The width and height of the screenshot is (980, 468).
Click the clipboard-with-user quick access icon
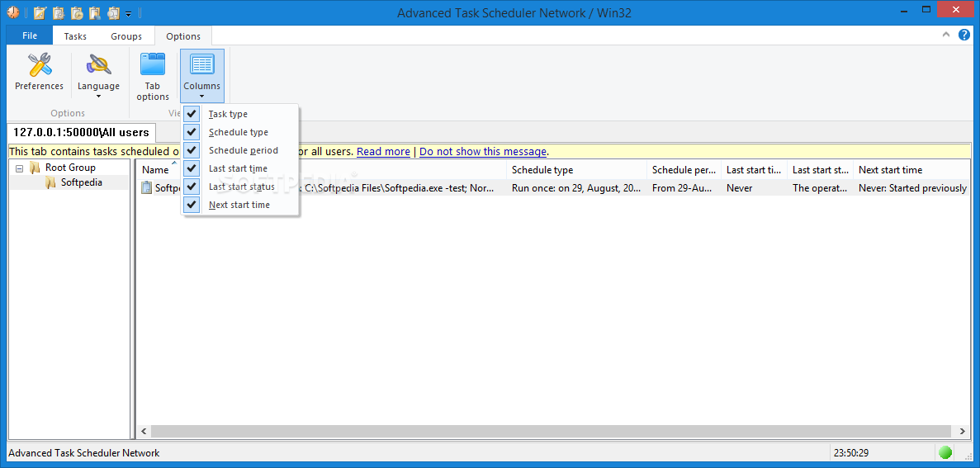[x=95, y=12]
